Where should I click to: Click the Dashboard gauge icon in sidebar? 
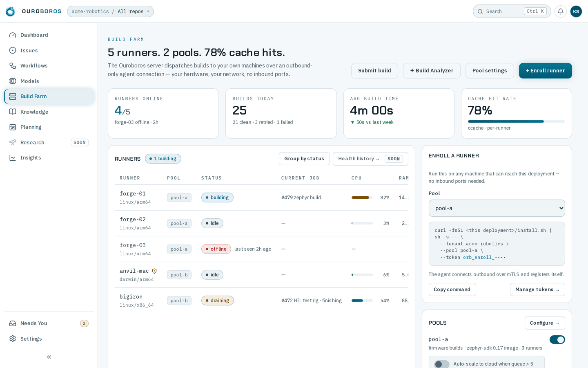(x=13, y=35)
